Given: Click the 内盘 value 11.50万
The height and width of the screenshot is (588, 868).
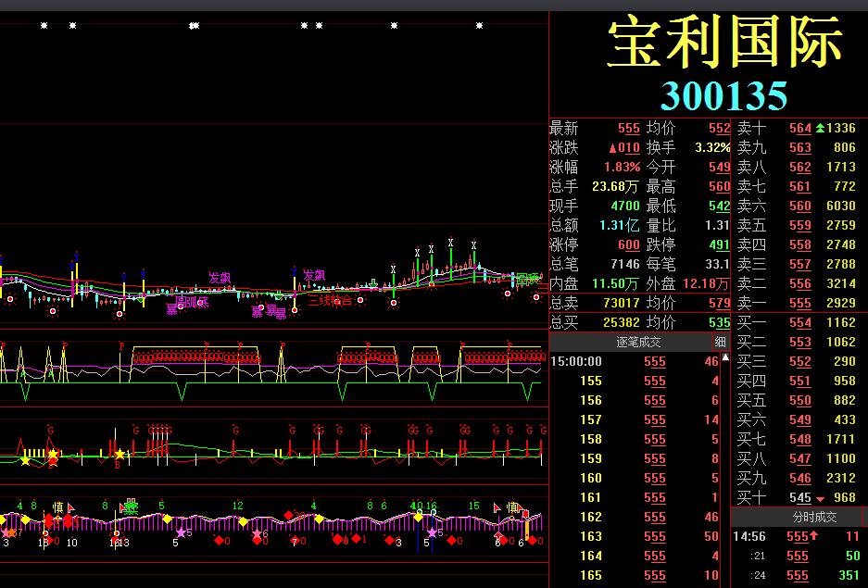Looking at the screenshot, I should click(616, 283).
